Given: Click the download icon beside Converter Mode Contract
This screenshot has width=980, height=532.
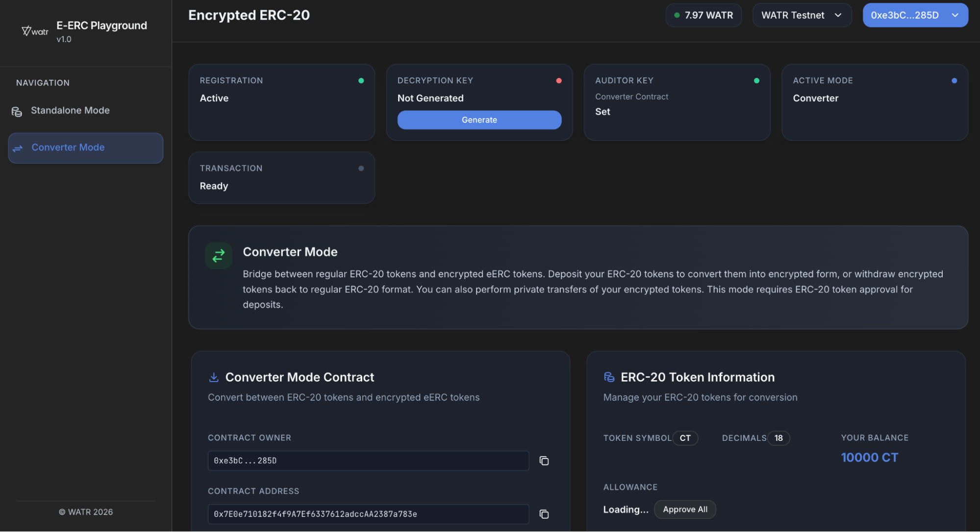Looking at the screenshot, I should click(x=214, y=377).
